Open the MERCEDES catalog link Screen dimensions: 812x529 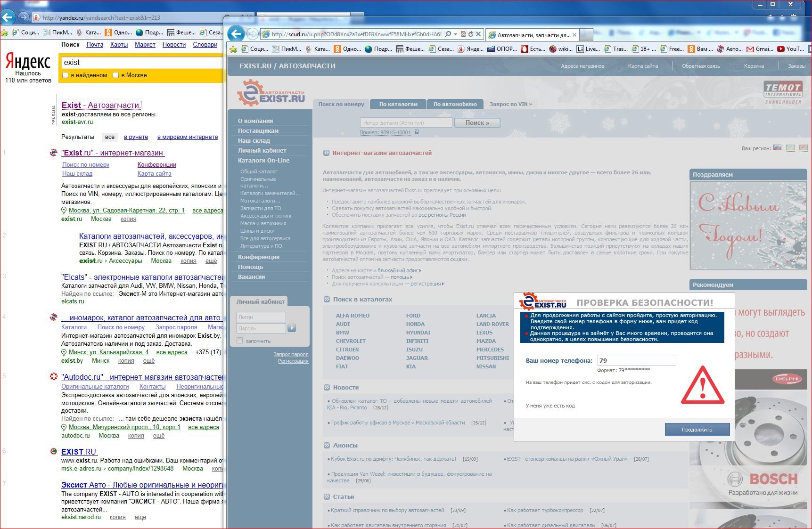(490, 350)
